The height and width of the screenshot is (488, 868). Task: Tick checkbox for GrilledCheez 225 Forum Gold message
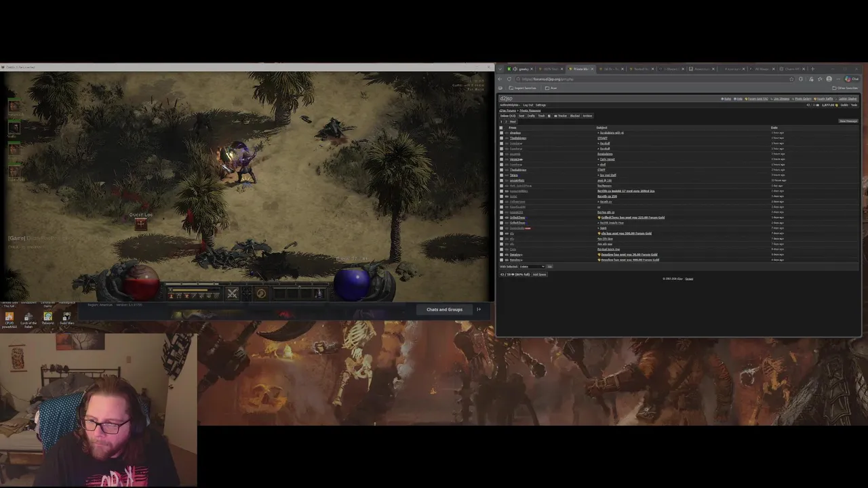[501, 218]
